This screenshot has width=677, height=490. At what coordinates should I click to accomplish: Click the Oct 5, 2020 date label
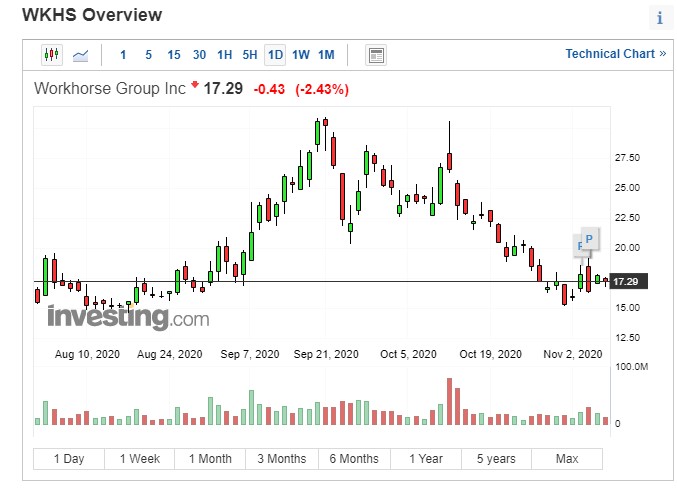[408, 354]
